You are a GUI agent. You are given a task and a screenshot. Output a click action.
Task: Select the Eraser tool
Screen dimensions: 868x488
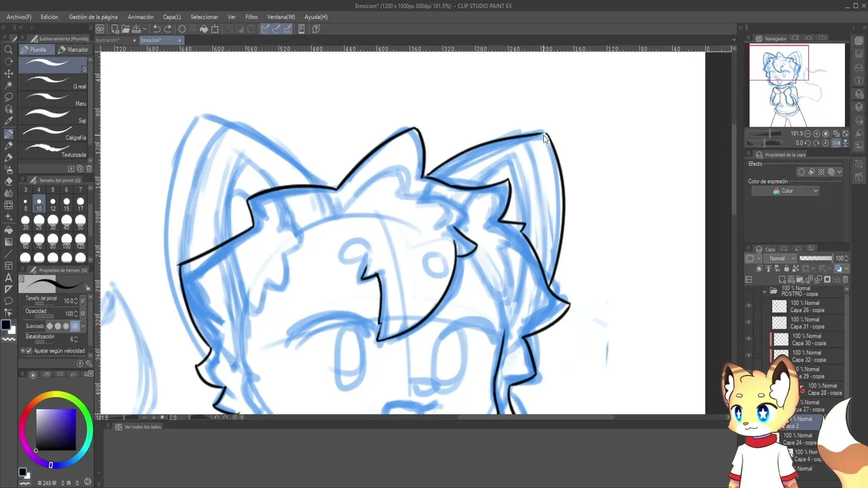tap(9, 181)
